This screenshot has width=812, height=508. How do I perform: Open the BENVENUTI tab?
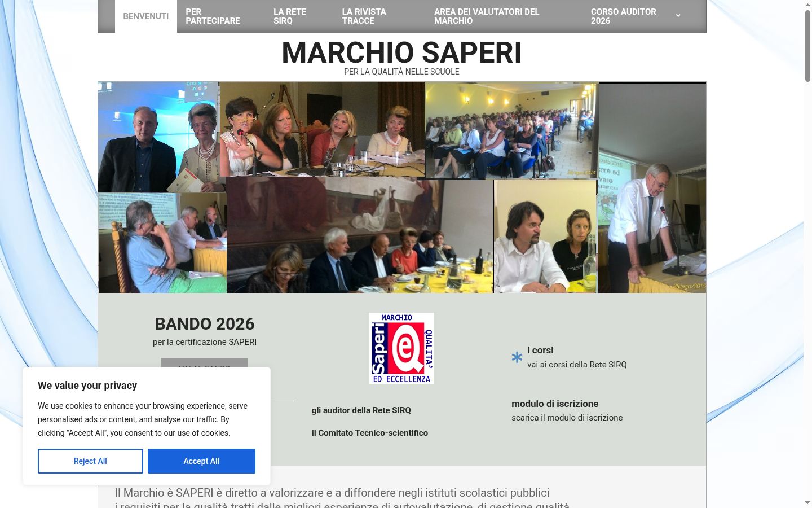coord(146,16)
